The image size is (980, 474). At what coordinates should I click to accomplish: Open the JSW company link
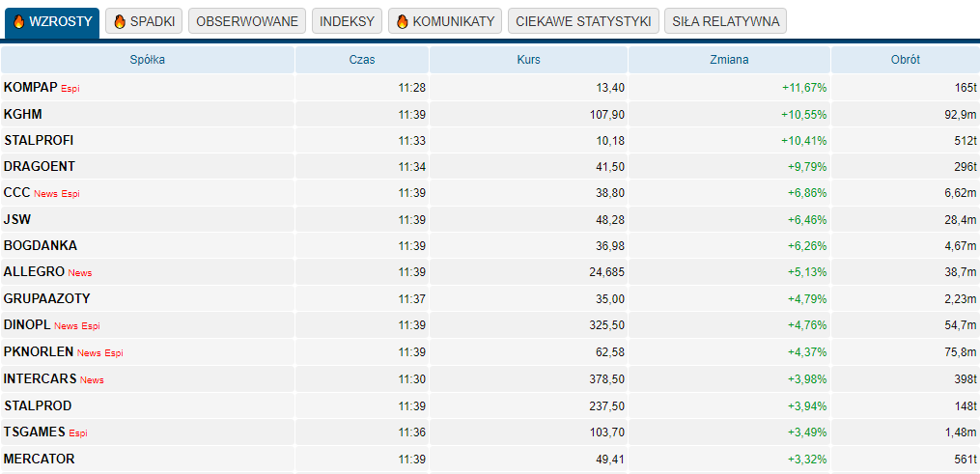pyautogui.click(x=17, y=220)
